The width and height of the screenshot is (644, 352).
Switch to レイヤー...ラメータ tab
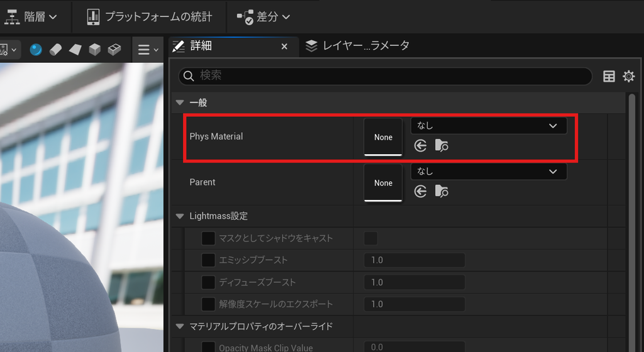click(x=358, y=46)
